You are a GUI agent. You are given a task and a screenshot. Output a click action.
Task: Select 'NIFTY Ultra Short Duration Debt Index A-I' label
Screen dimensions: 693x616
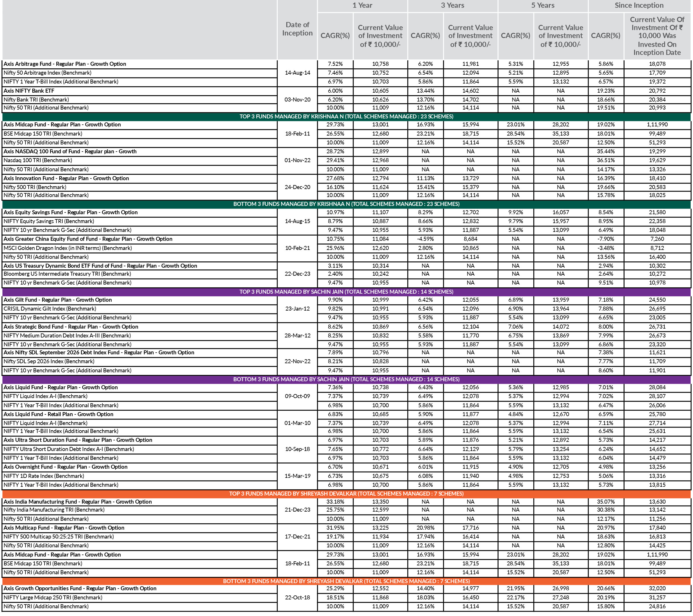coord(69,449)
